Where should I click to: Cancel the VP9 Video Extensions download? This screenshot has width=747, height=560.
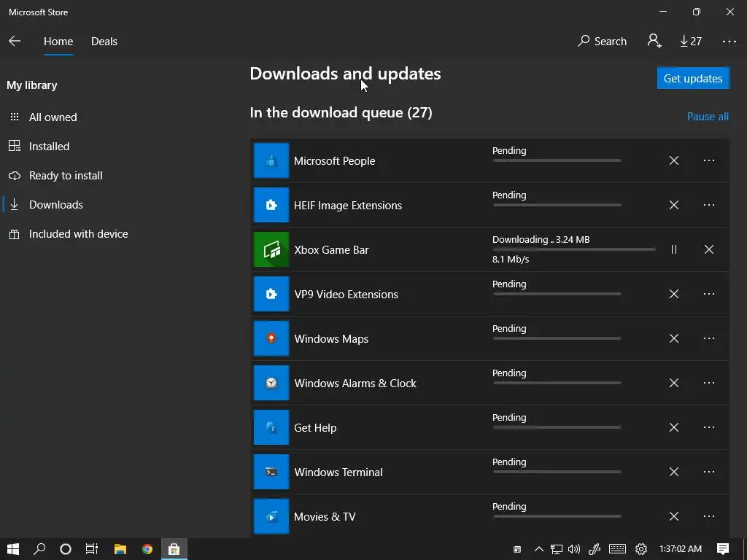coord(673,294)
